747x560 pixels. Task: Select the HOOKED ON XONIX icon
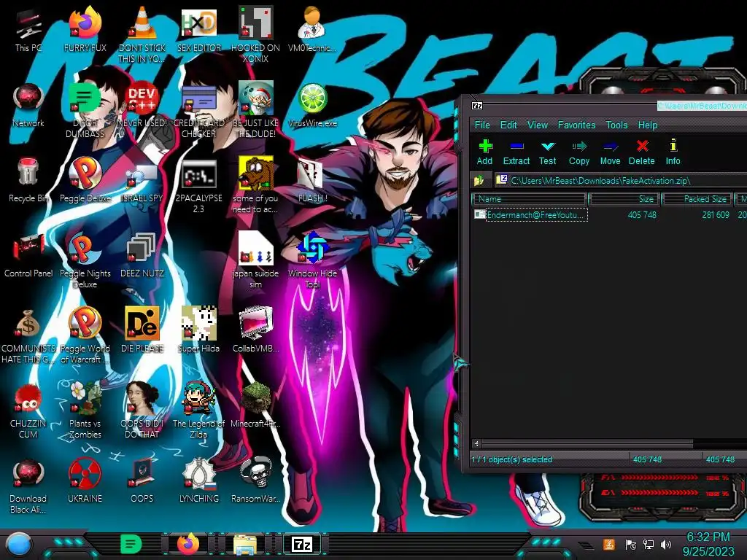coord(256,34)
